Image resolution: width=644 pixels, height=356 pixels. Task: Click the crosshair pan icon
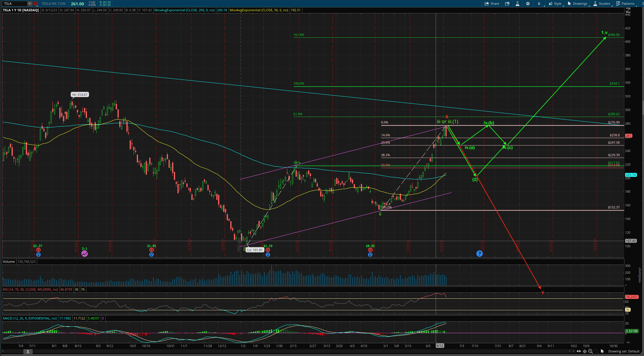[585, 351]
